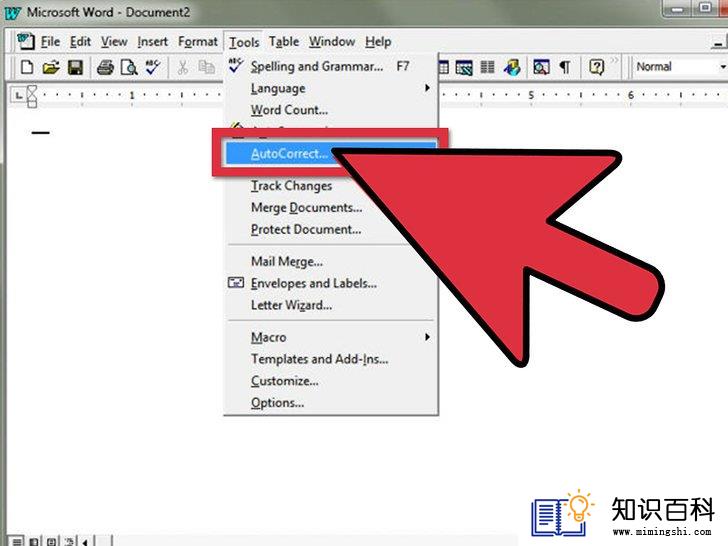Open the Format menu
The width and height of the screenshot is (728, 546).
(198, 42)
